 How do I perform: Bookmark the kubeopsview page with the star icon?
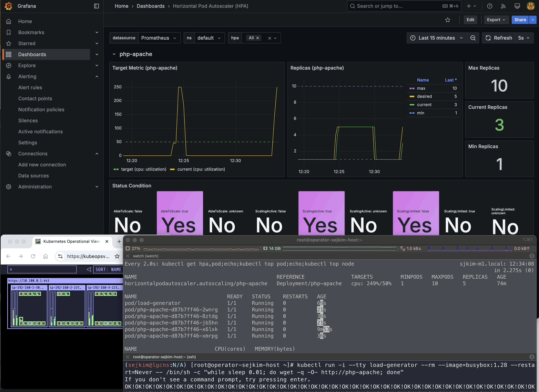[x=117, y=256]
